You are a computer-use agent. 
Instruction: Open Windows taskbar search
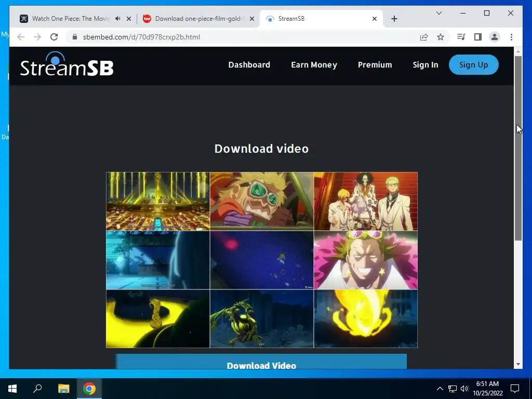(37, 389)
